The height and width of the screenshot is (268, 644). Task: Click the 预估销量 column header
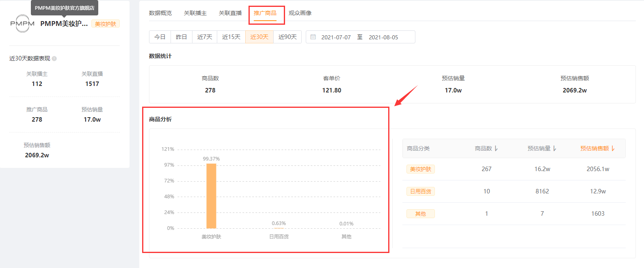[539, 149]
